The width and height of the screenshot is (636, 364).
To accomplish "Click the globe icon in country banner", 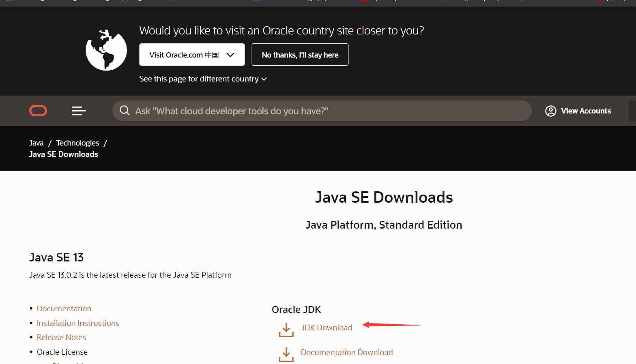I will click(x=106, y=50).
